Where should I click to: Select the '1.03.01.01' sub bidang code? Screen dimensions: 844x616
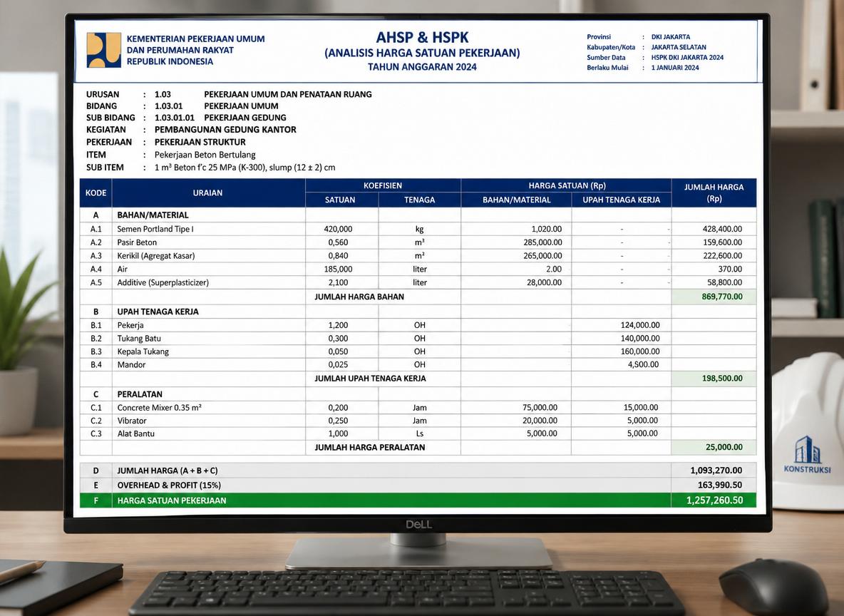[x=175, y=118]
